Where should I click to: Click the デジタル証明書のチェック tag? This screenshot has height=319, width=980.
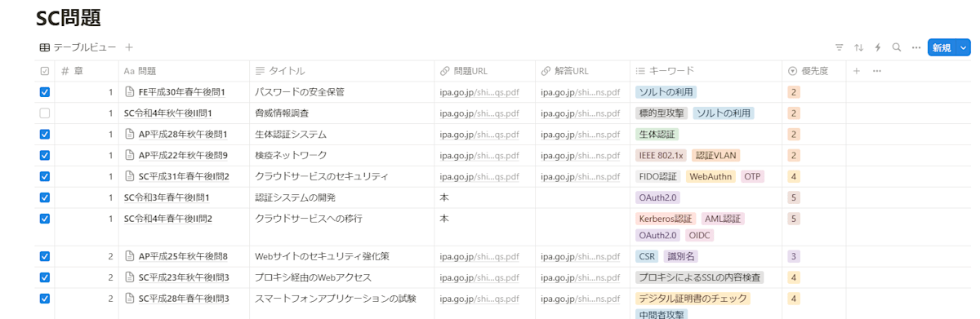point(693,299)
